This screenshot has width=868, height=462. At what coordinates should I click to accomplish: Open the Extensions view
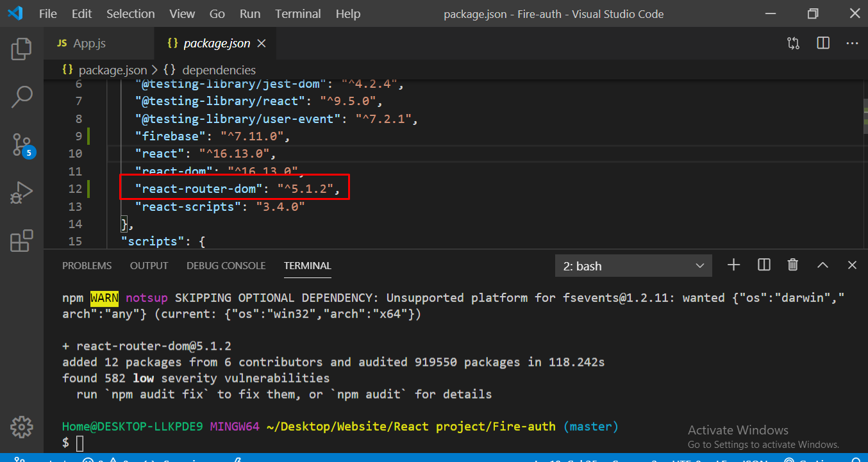(21, 241)
